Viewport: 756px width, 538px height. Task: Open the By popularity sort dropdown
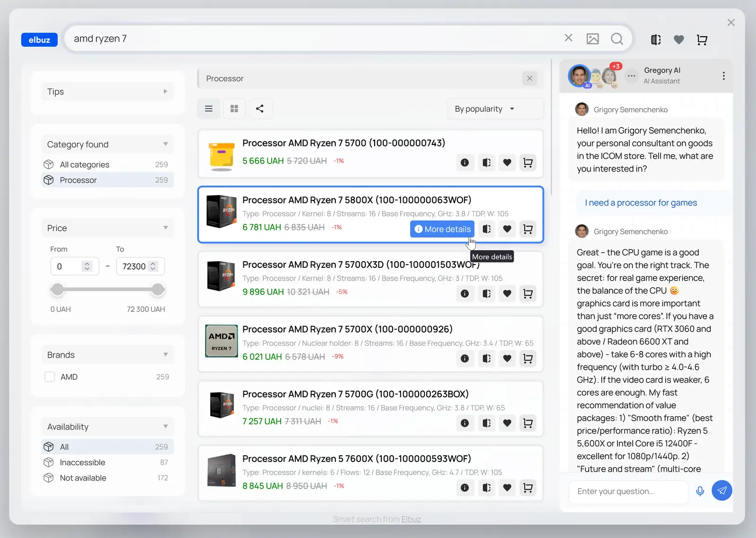(x=496, y=109)
